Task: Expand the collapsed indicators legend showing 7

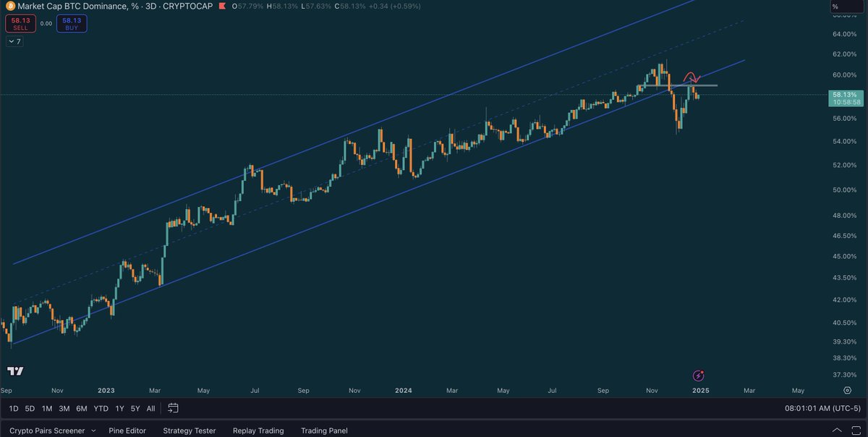Action: coord(15,41)
